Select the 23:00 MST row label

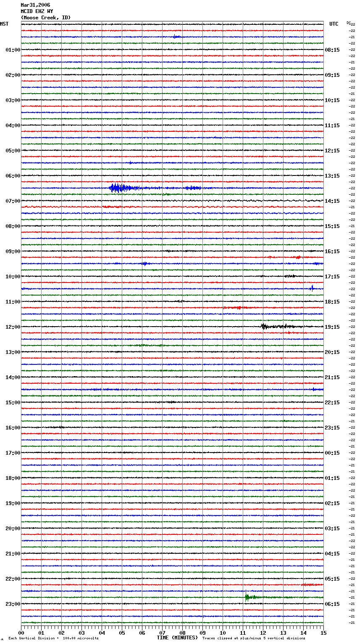(13, 604)
